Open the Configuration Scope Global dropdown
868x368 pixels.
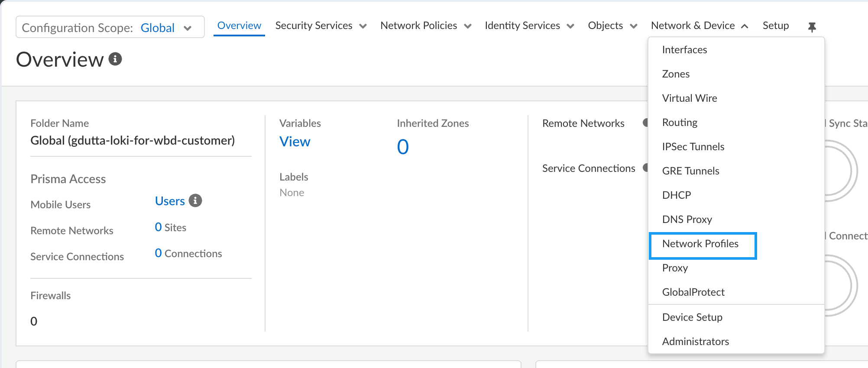110,27
